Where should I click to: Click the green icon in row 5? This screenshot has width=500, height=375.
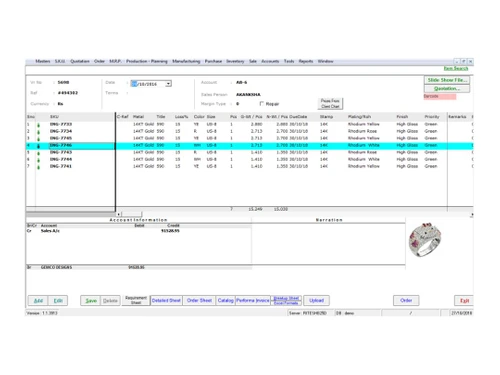38,153
